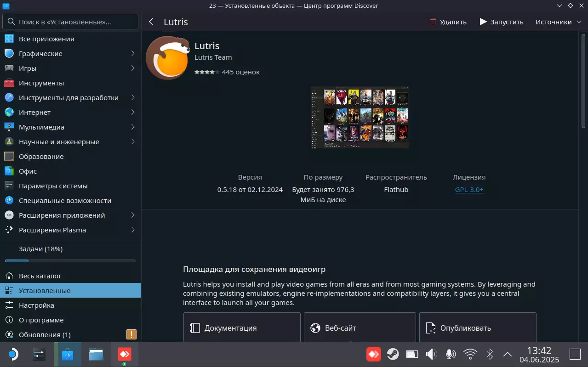Select the Установленные section
This screenshot has width=588, height=367.
tap(70, 291)
